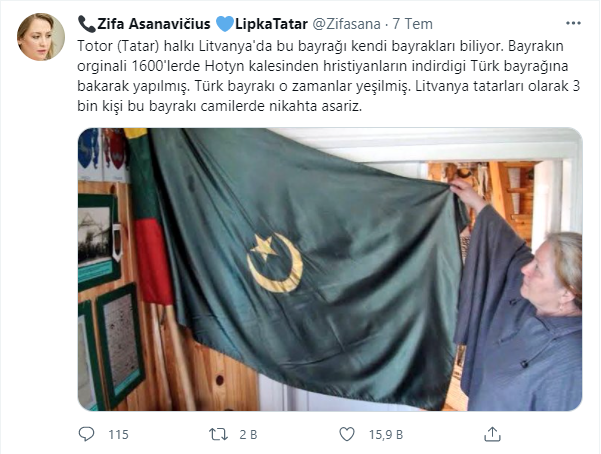The image size is (601, 454).
Task: Open the three-dot more options menu
Action: coord(573,23)
